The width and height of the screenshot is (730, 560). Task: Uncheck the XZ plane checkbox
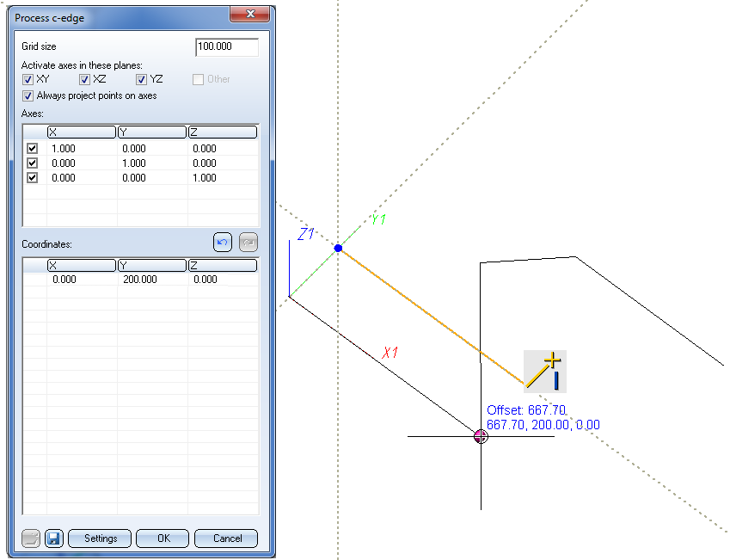pos(84,79)
